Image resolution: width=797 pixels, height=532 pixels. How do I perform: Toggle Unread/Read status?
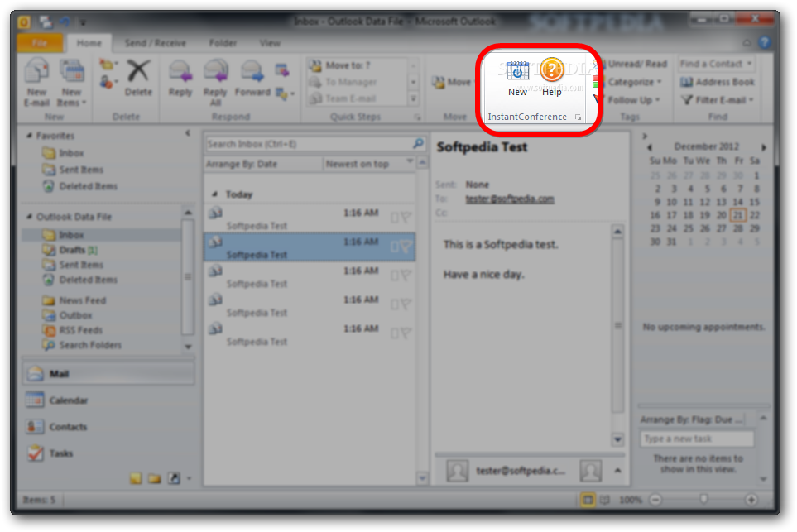[x=632, y=64]
